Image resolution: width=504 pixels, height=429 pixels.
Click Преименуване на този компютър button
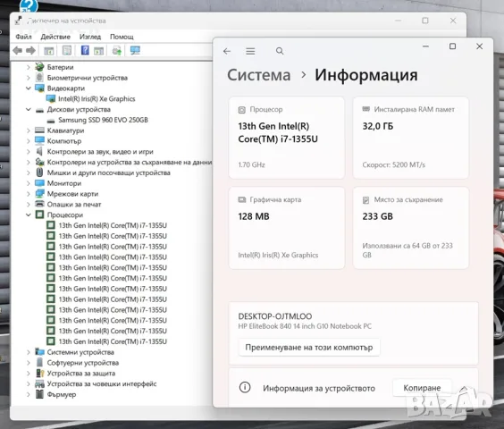point(309,348)
